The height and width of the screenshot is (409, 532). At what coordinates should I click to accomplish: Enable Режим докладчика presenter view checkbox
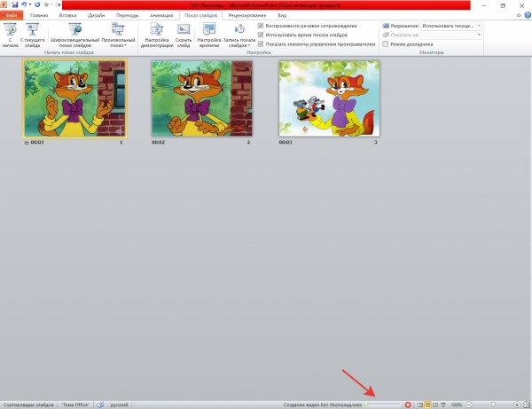click(385, 43)
